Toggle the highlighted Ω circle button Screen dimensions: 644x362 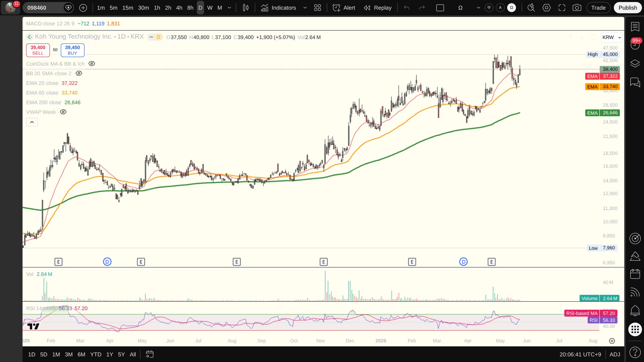[512, 8]
